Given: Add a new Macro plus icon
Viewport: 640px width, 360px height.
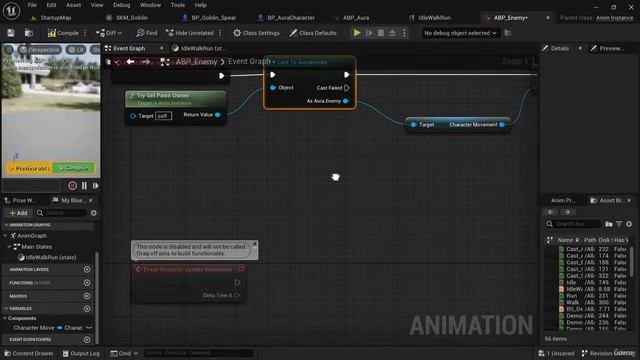Looking at the screenshot, I should [87, 296].
